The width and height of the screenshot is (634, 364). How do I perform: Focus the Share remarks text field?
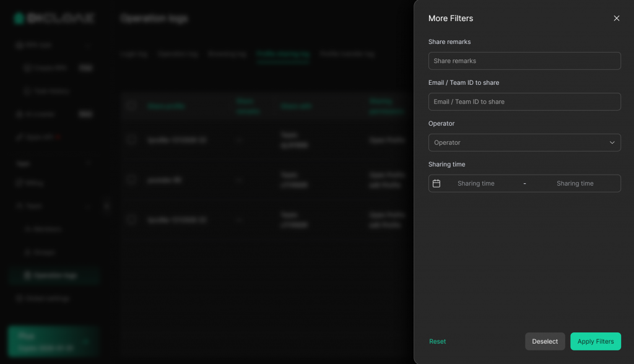[x=524, y=61]
